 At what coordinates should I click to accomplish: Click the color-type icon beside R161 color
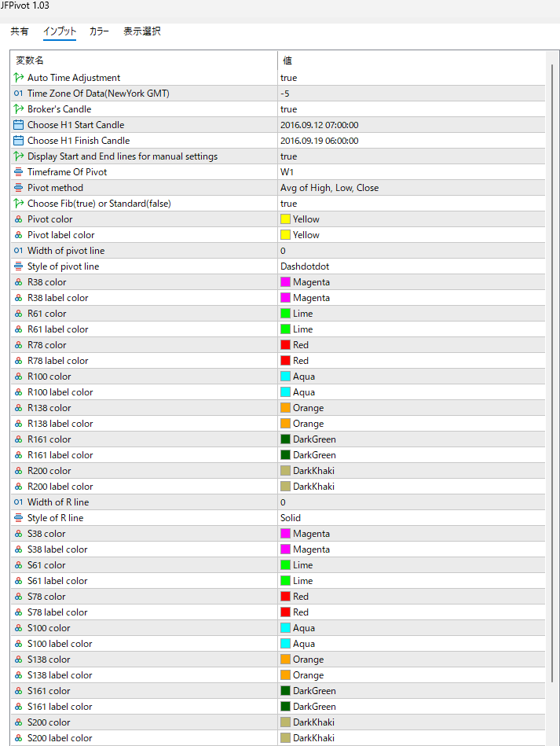[x=19, y=439]
